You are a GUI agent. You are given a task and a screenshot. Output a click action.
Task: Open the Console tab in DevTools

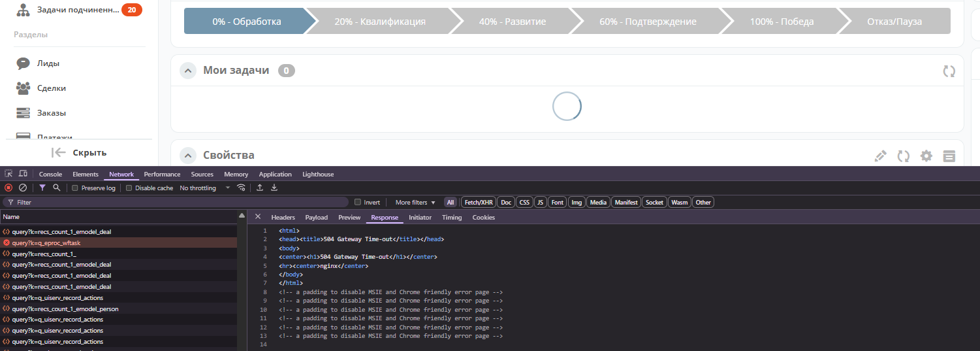[50, 175]
